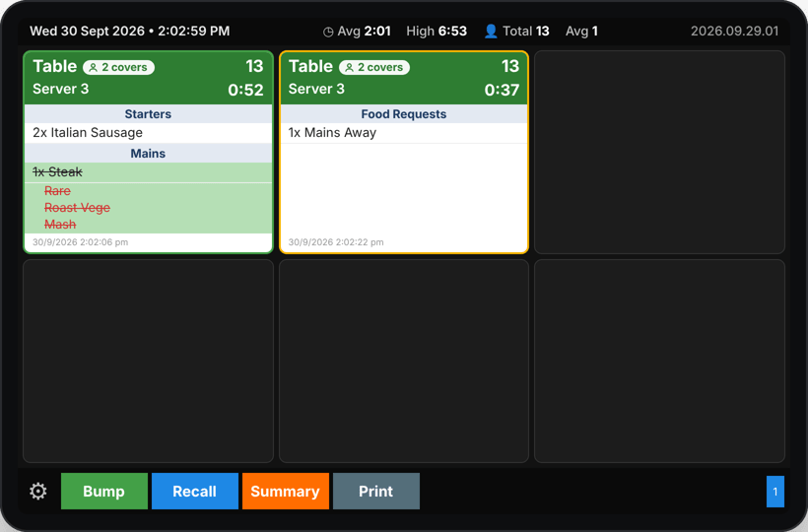Select the 1x Mains Away request
The image size is (808, 532).
(x=404, y=133)
